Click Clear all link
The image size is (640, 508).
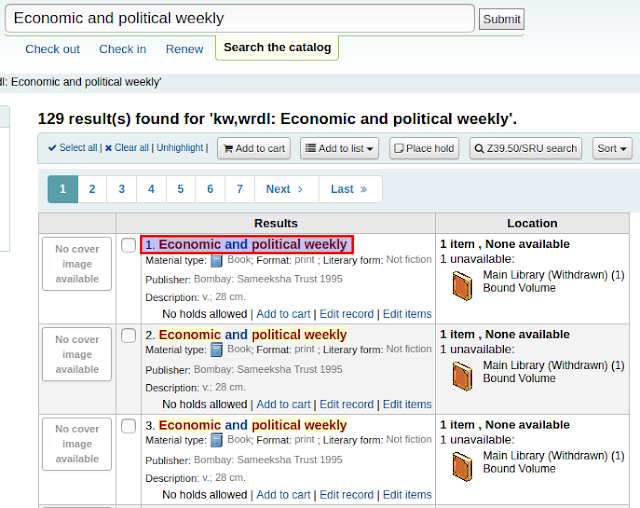(131, 148)
